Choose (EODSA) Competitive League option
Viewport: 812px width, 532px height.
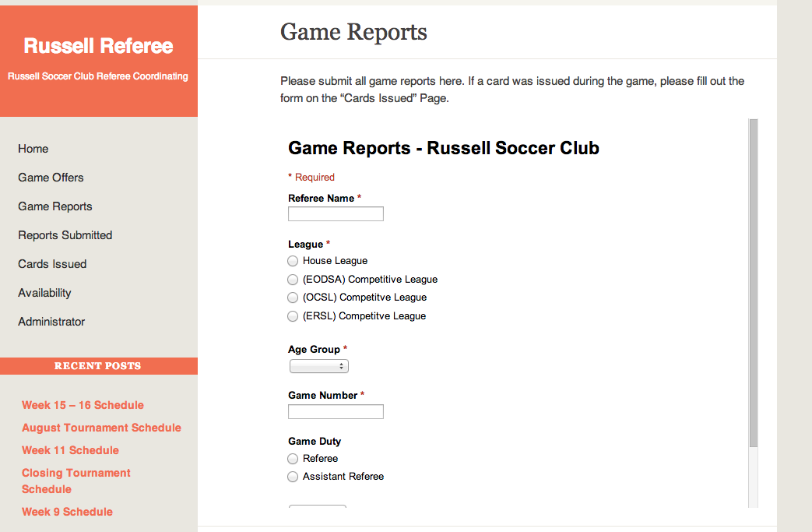[293, 280]
